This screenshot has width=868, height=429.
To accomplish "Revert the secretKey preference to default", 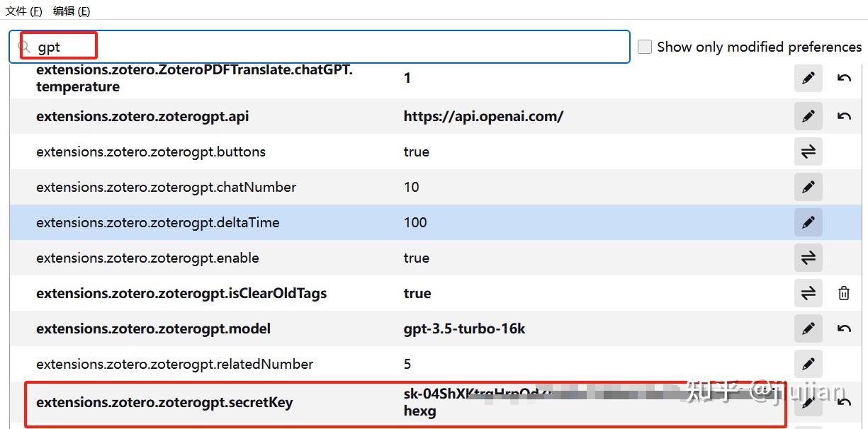I will [x=844, y=402].
